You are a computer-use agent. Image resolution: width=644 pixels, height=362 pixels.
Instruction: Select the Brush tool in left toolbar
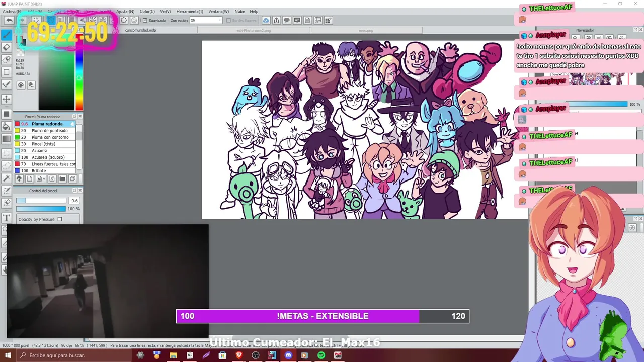7,35
